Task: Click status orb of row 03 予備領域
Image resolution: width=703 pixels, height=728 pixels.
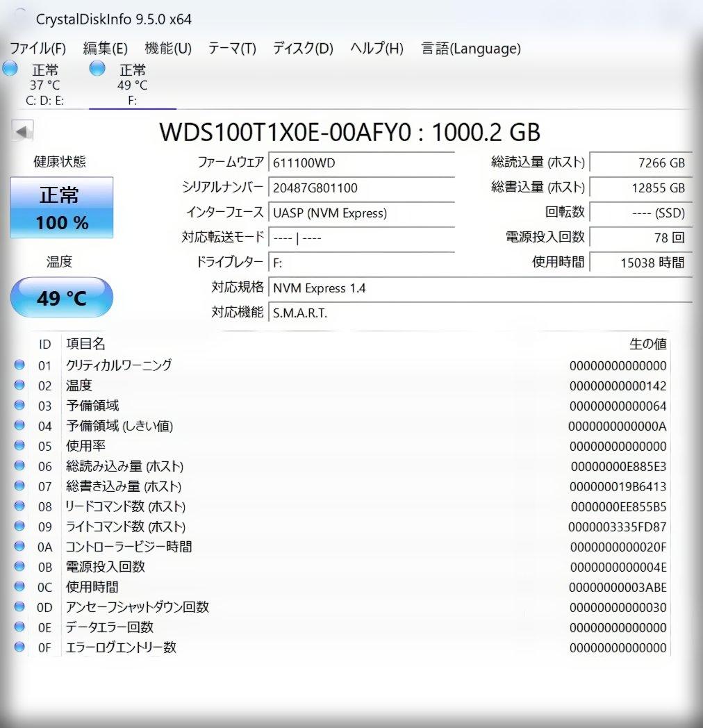Action: (x=19, y=405)
